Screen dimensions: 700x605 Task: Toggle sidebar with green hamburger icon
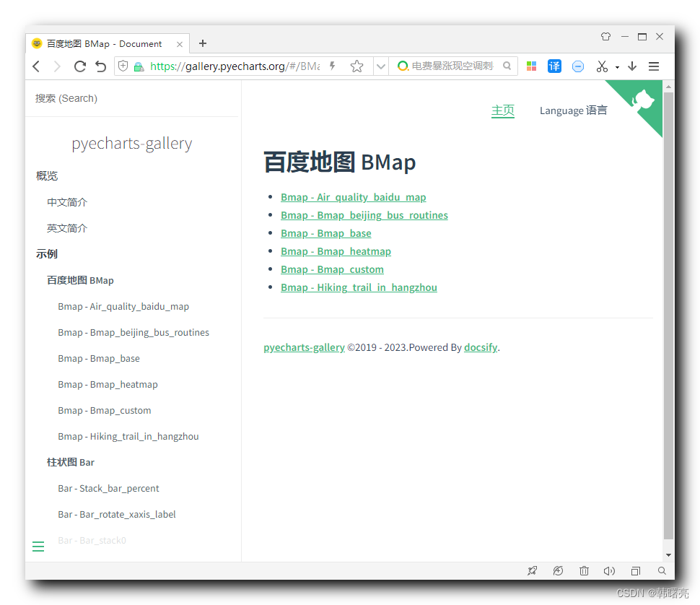[38, 546]
